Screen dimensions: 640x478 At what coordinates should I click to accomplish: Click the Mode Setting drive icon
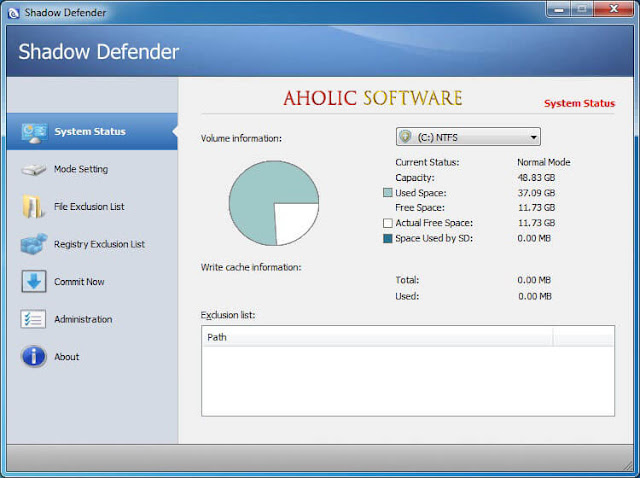[33, 169]
